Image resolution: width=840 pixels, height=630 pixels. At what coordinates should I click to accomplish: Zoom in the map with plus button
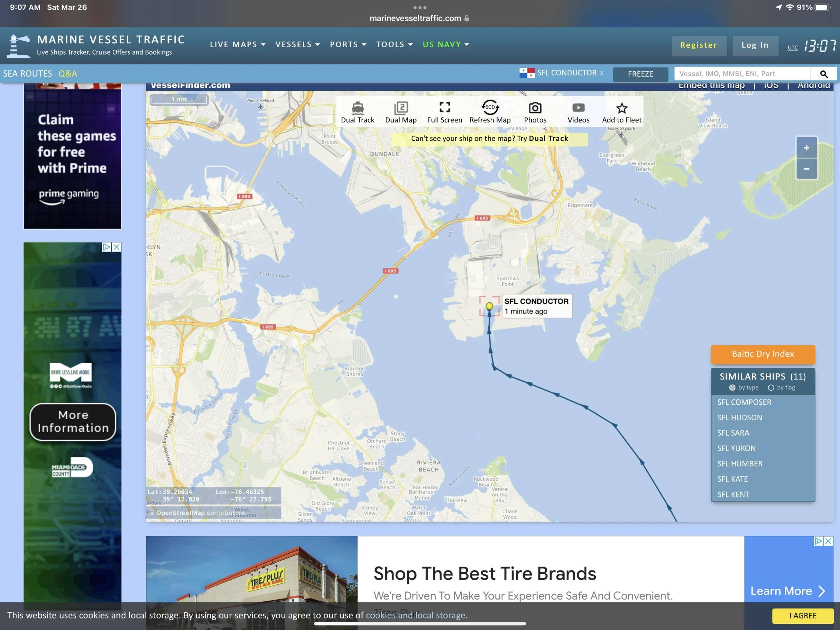[806, 148]
